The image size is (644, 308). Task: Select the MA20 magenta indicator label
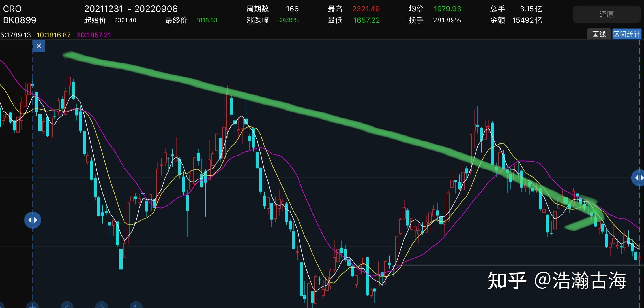tap(94, 35)
